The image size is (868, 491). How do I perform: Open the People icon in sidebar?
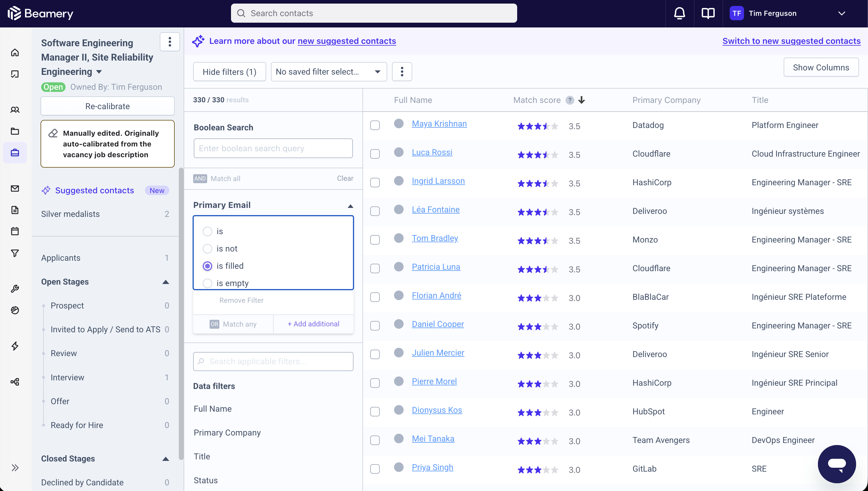coord(15,110)
